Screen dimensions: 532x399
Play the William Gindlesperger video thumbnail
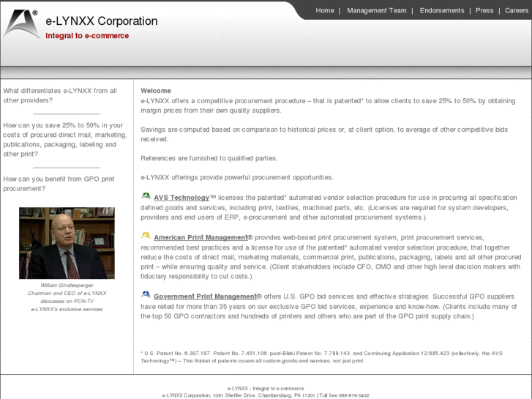tap(67, 243)
